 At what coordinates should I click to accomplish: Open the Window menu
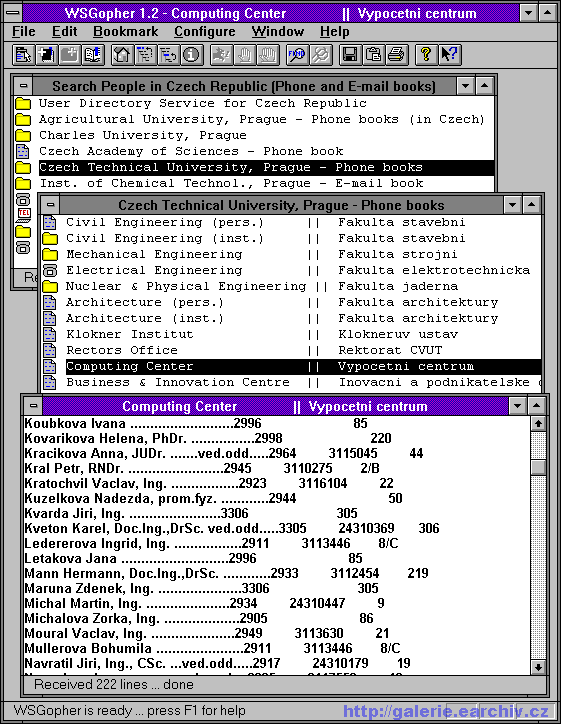pos(277,31)
